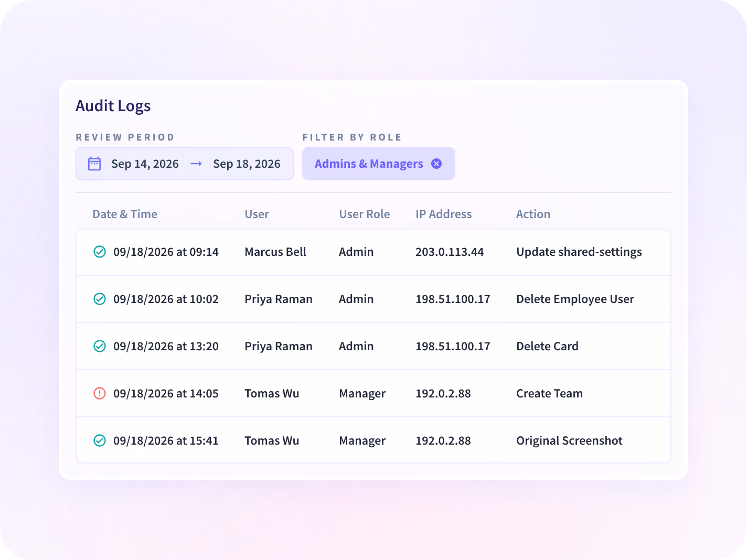Click success check icon for 13:20 entry
Viewport: 747px width, 560px height.
100,346
